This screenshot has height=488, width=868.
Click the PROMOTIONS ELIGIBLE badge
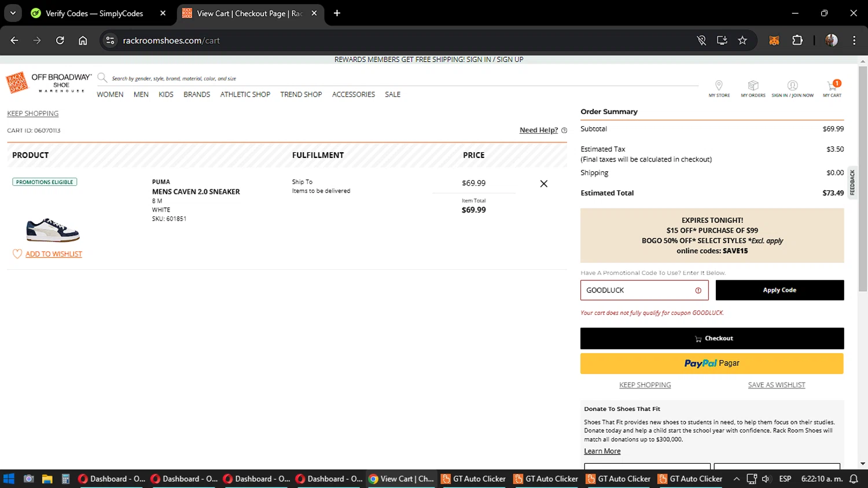point(45,182)
